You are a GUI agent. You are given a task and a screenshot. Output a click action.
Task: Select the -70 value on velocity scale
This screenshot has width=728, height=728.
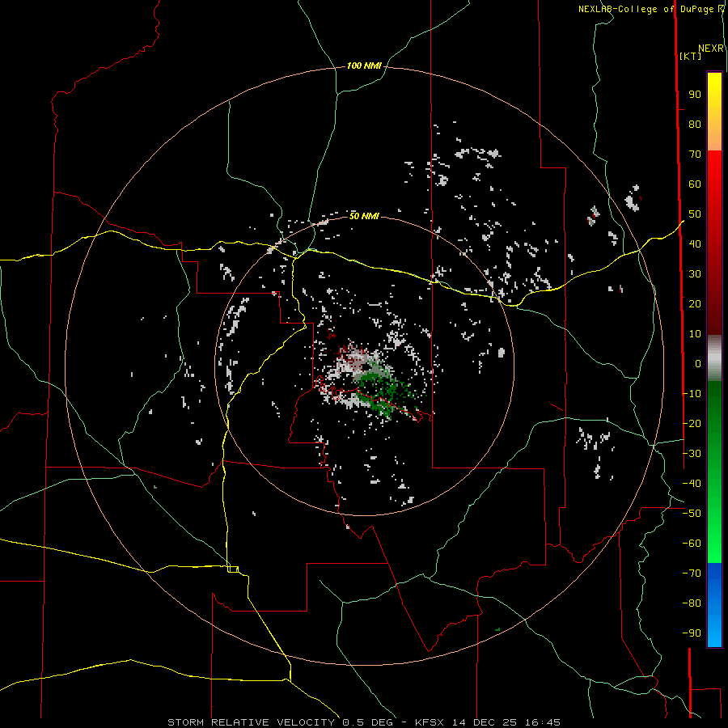click(x=692, y=574)
